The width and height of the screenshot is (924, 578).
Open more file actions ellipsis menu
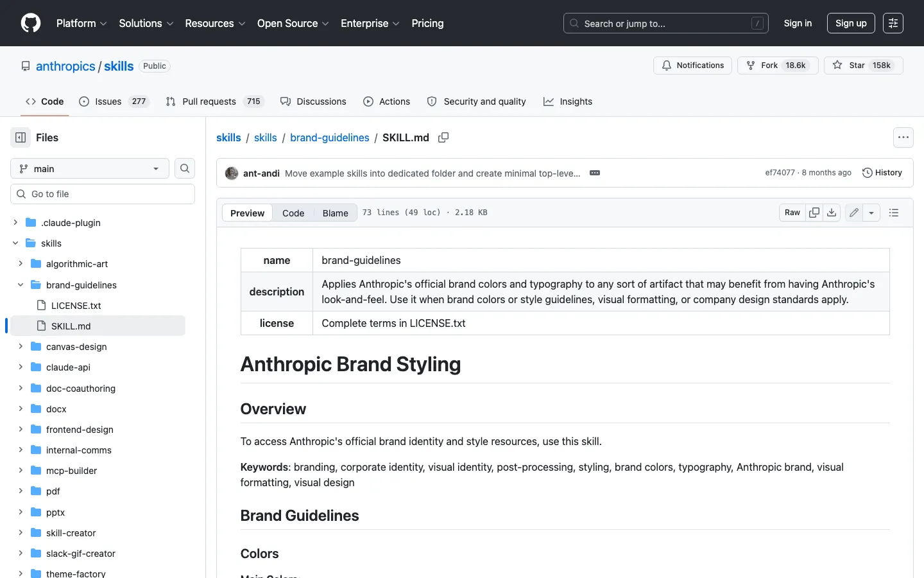click(x=903, y=137)
